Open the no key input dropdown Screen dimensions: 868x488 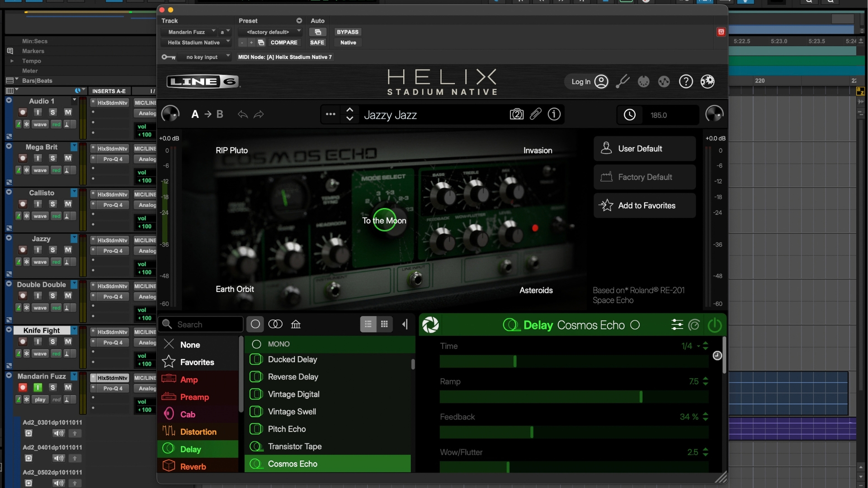[204, 57]
